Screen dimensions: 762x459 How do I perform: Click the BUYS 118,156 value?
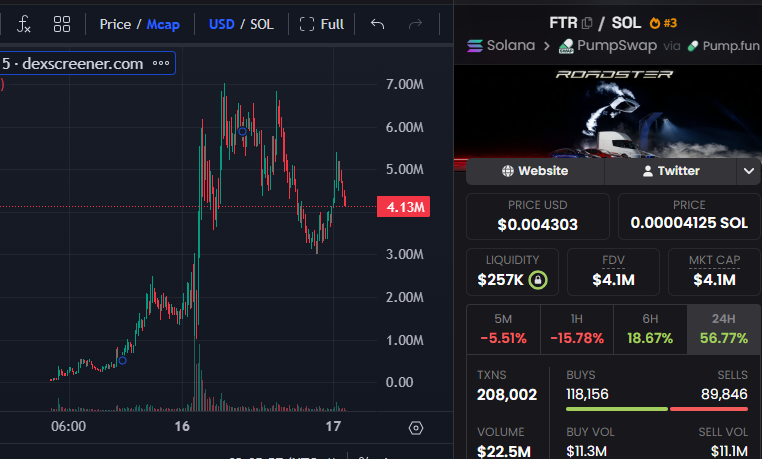tap(587, 394)
